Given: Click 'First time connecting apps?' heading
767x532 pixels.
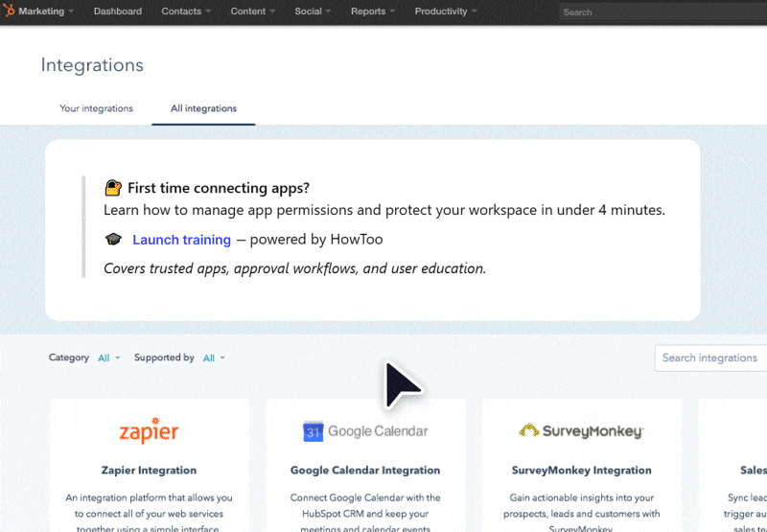Looking at the screenshot, I should [x=219, y=188].
